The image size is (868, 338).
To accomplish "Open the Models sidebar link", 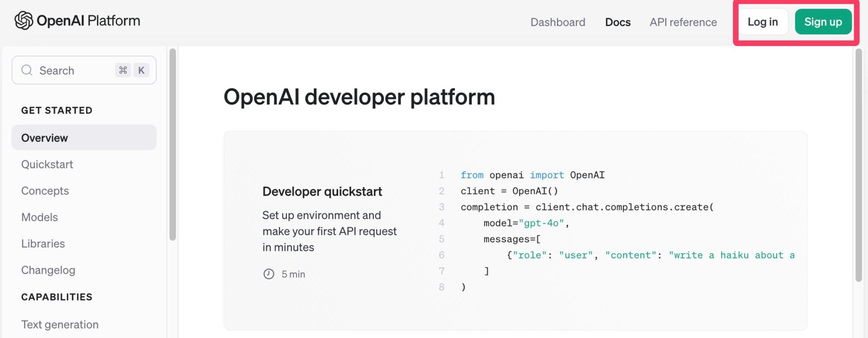I will tap(39, 217).
